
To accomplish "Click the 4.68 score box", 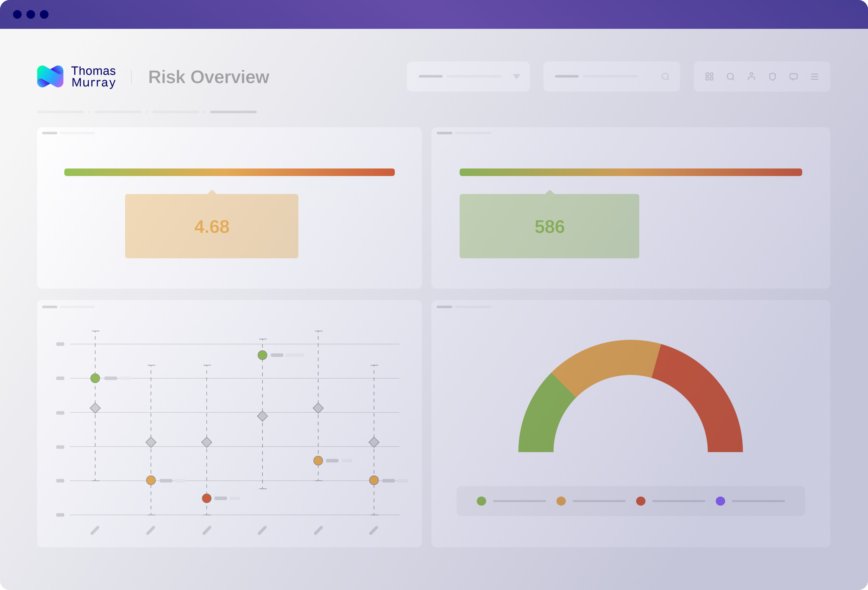I will click(211, 226).
